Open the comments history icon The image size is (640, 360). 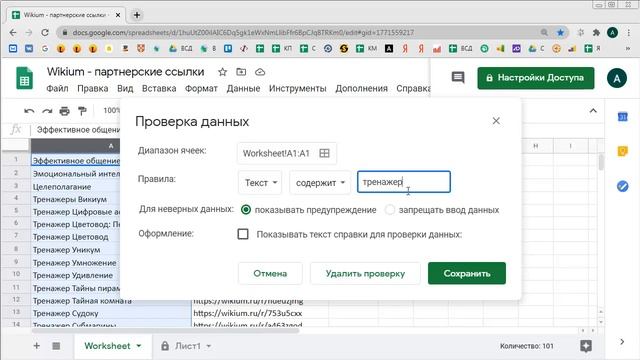(458, 78)
